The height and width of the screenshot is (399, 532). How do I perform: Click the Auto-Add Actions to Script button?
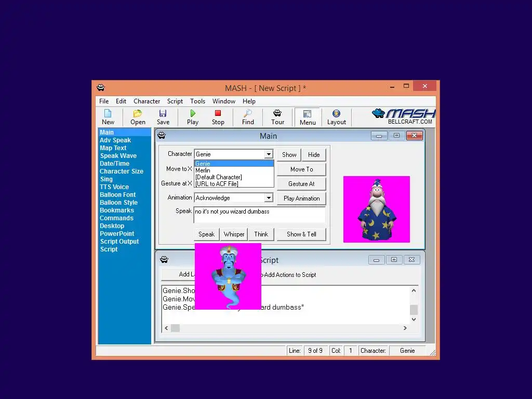tap(289, 275)
